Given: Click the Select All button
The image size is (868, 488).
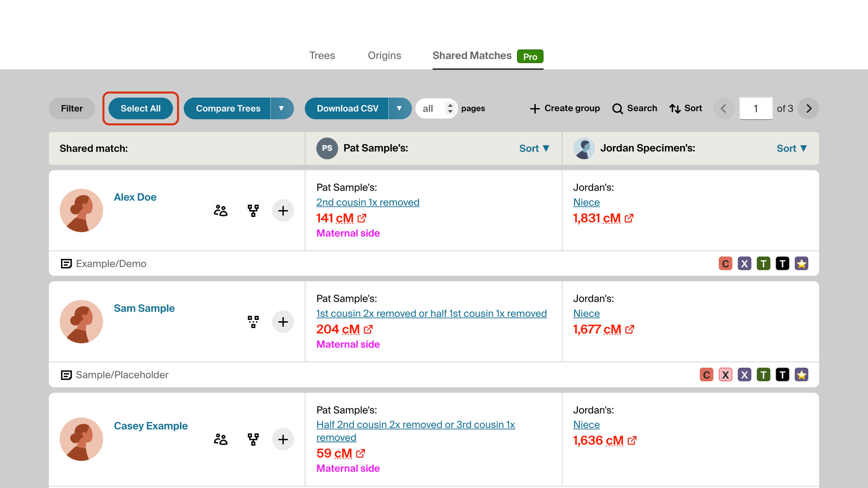Looking at the screenshot, I should (x=141, y=108).
